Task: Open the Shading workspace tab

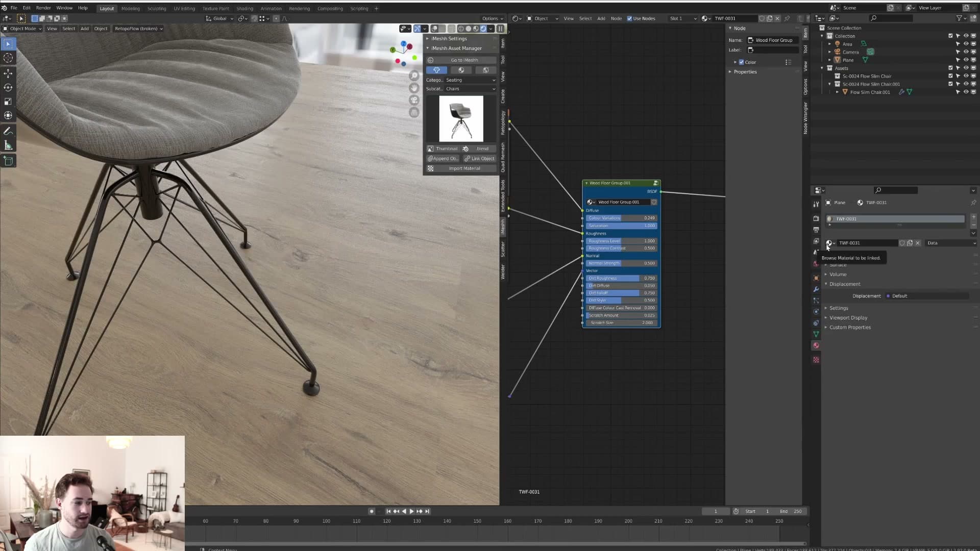Action: tap(244, 9)
